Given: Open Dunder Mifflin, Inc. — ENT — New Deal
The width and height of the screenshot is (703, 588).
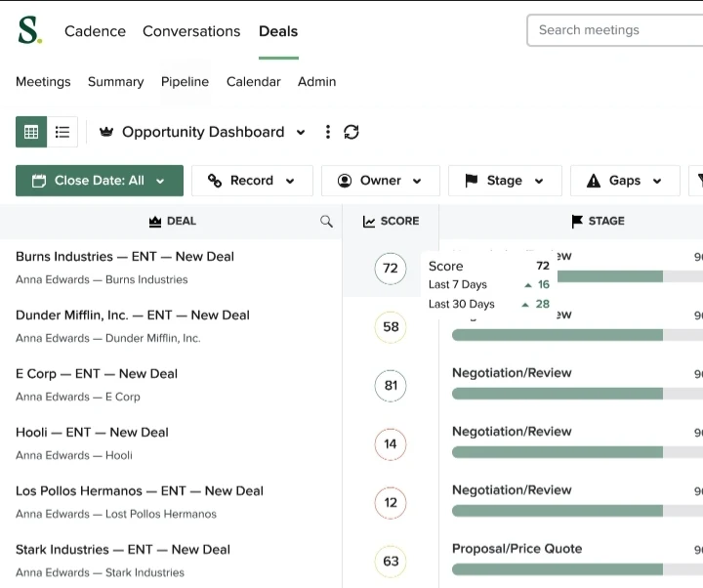Looking at the screenshot, I should click(132, 315).
